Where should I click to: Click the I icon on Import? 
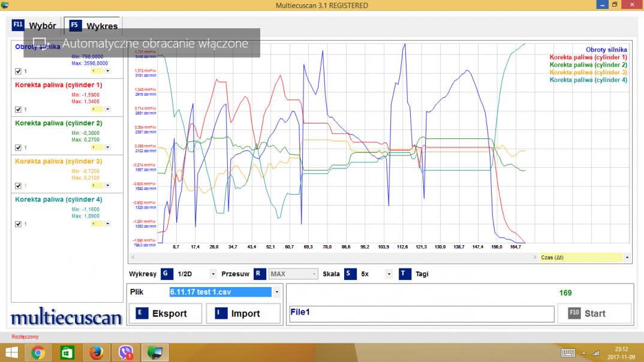pyautogui.click(x=221, y=313)
